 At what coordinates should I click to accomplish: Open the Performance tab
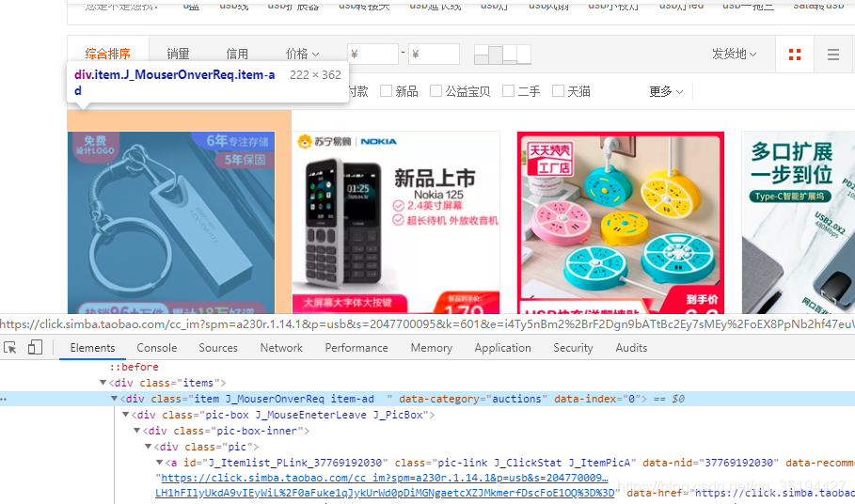tap(356, 348)
